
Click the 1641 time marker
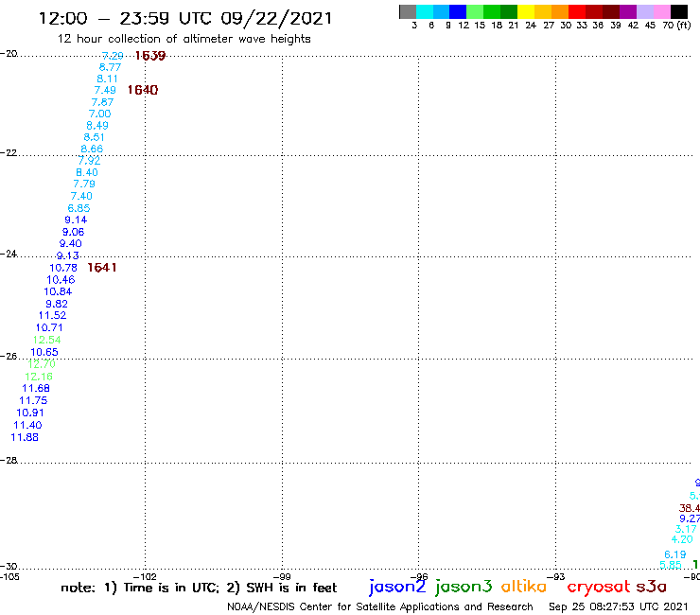tap(102, 268)
